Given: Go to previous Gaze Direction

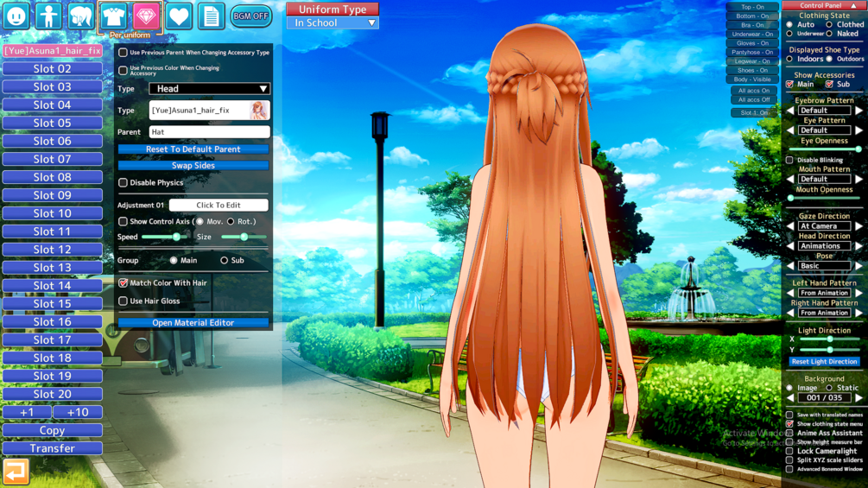Looking at the screenshot, I should [790, 226].
